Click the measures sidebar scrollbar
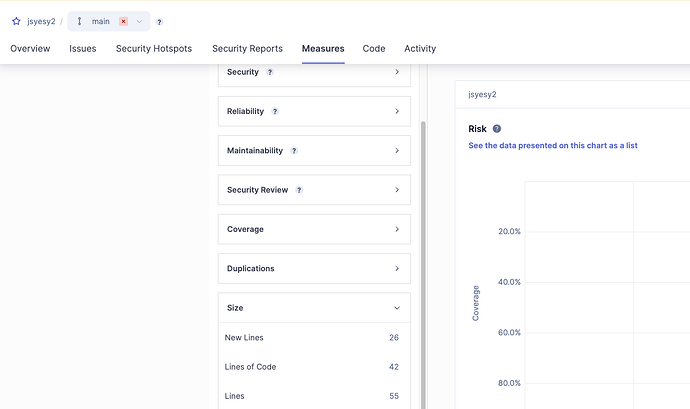Image resolution: width=690 pixels, height=409 pixels. coord(423,264)
